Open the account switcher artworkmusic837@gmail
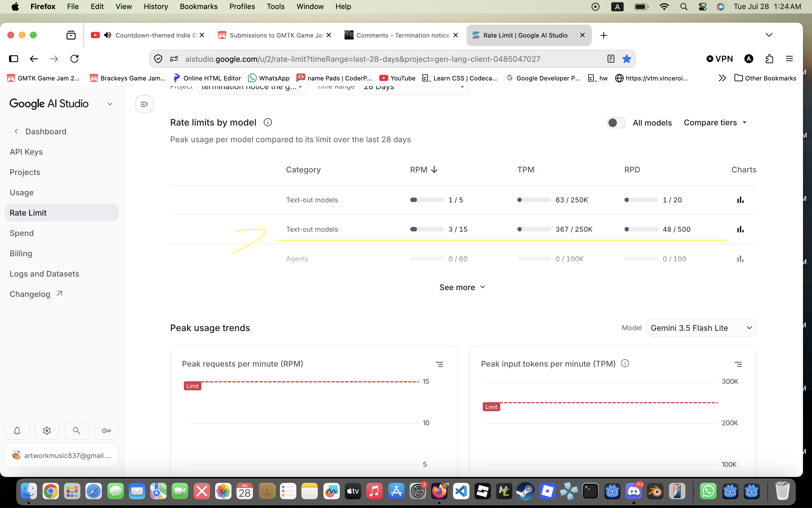The height and width of the screenshot is (508, 812). click(x=62, y=455)
